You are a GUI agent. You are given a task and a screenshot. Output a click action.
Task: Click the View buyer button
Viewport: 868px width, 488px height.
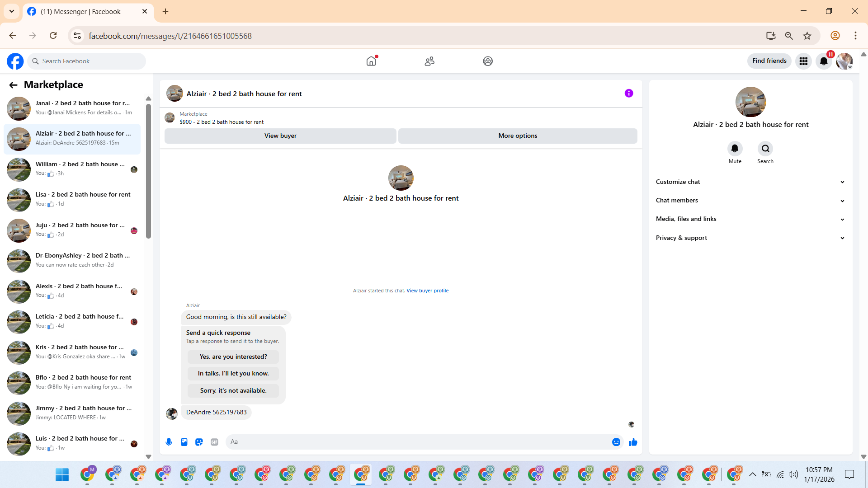pyautogui.click(x=280, y=136)
